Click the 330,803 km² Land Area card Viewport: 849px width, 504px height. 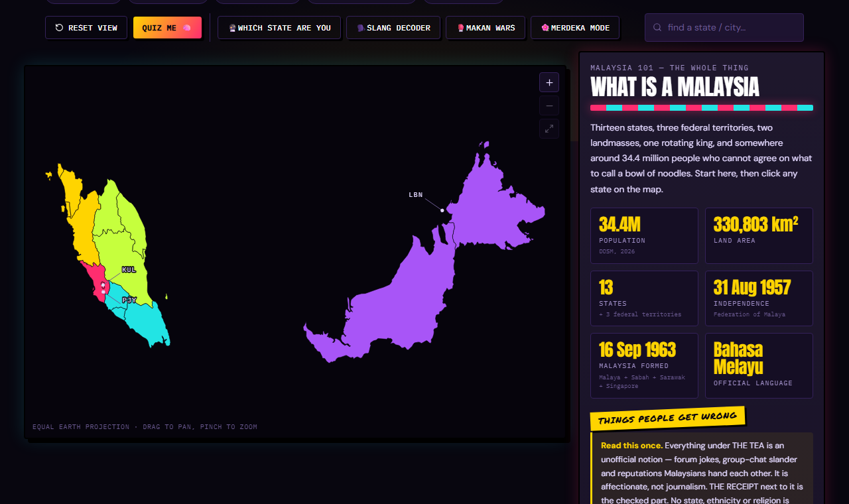pyautogui.click(x=759, y=236)
